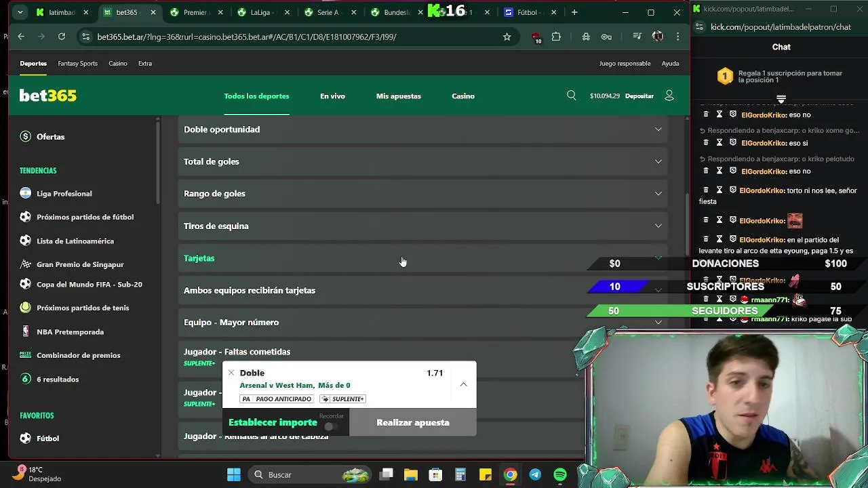Select Fantasy Sports in top menu
868x488 pixels.
point(78,64)
